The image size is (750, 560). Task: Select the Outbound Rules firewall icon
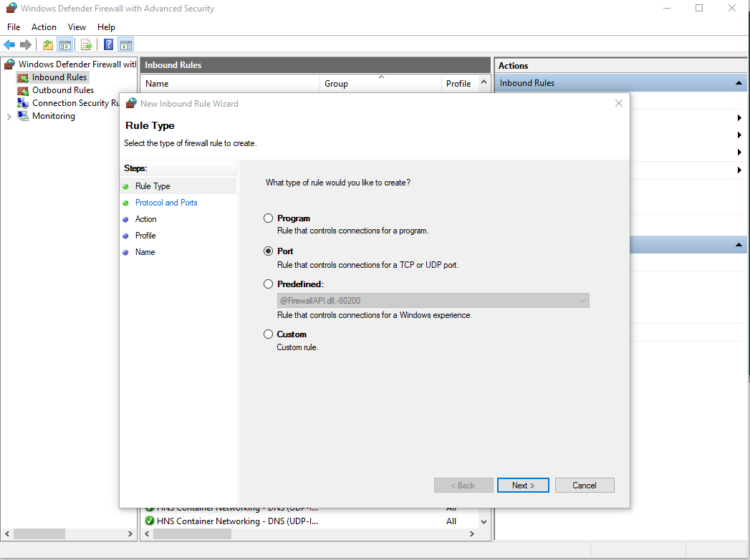pyautogui.click(x=23, y=90)
